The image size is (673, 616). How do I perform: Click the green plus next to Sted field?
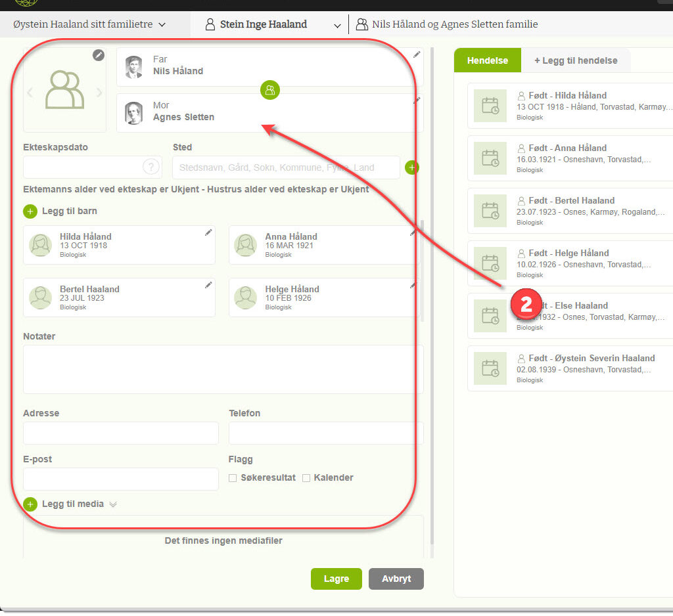(x=412, y=167)
